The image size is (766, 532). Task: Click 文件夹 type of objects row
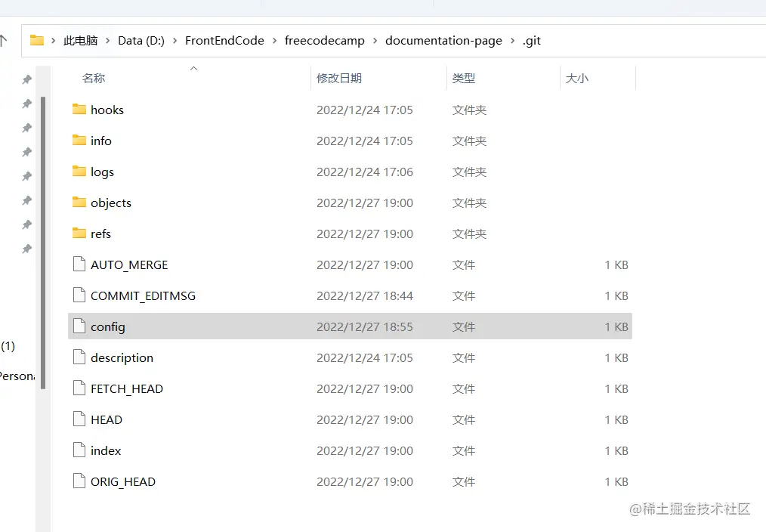click(469, 203)
